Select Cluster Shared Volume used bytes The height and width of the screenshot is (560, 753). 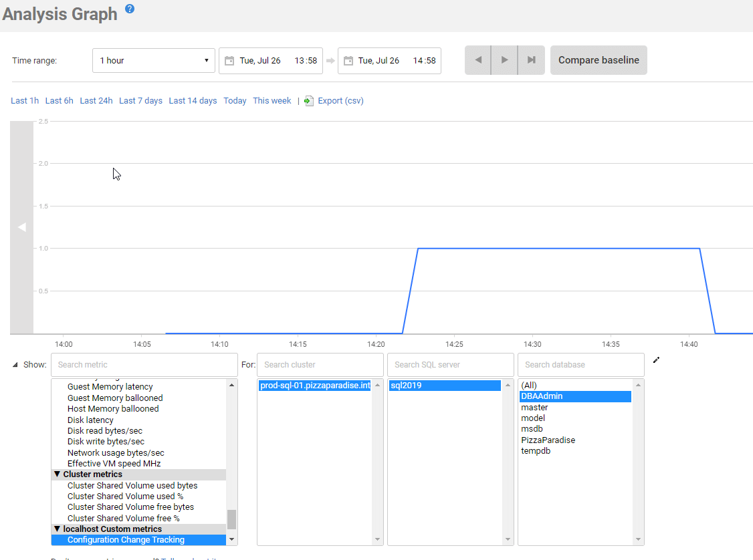(132, 486)
